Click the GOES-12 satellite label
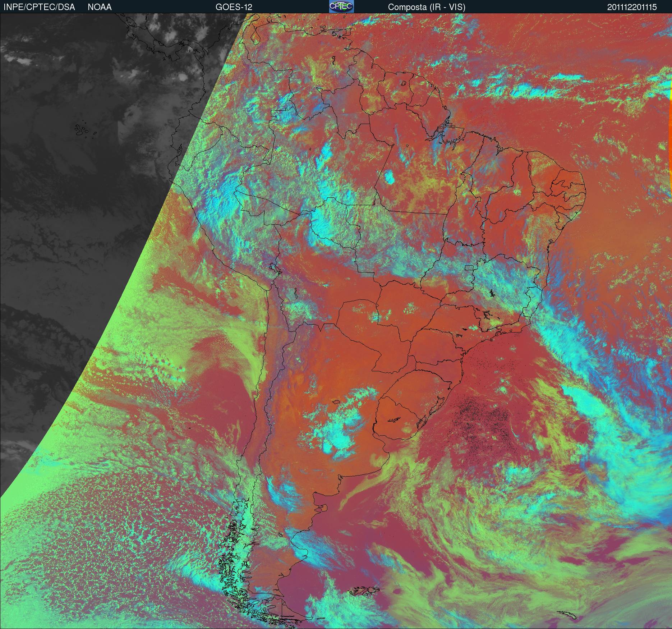Viewport: 672px width, 629px height. [x=234, y=7]
